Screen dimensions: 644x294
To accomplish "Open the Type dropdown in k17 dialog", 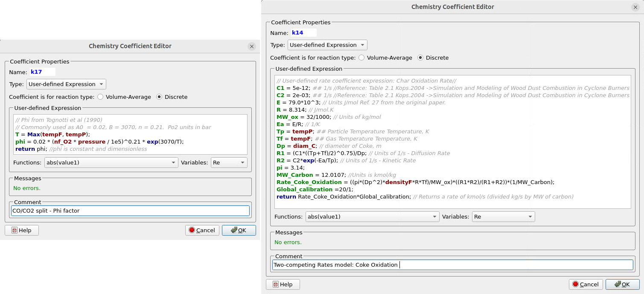I will click(x=66, y=84).
